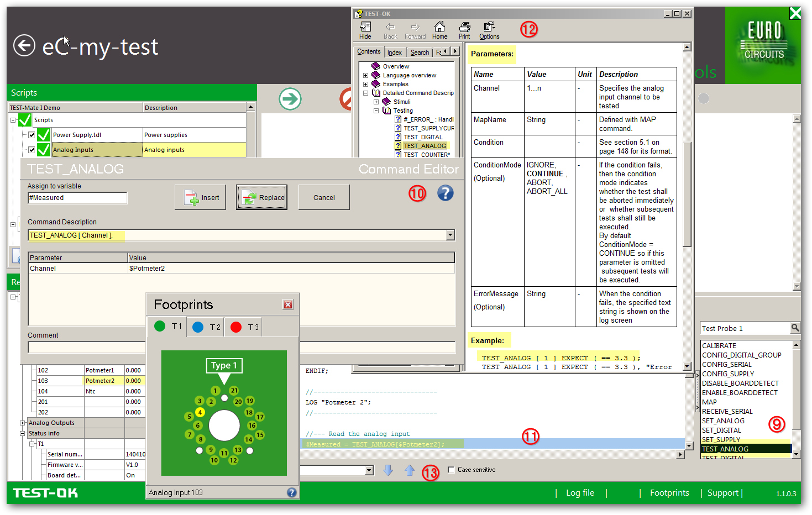Switch to the Search tab in help
The height and width of the screenshot is (515, 812).
(420, 52)
